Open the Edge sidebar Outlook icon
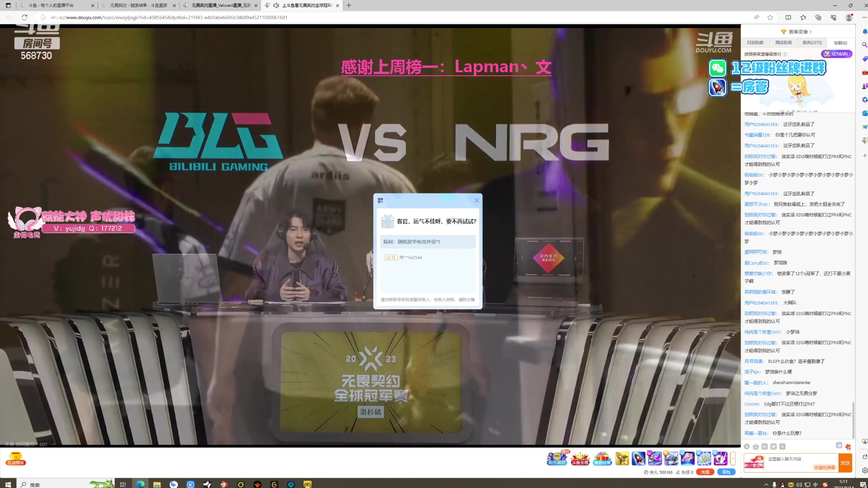868x488 pixels. [x=864, y=113]
